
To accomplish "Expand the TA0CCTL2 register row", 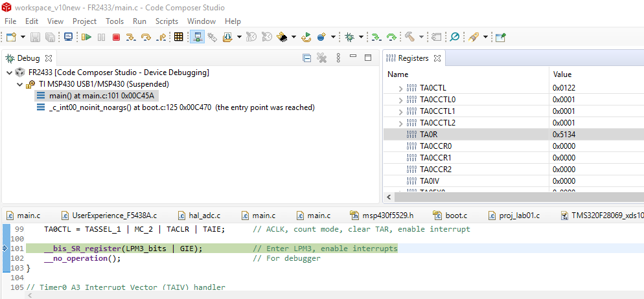I will pyautogui.click(x=401, y=123).
